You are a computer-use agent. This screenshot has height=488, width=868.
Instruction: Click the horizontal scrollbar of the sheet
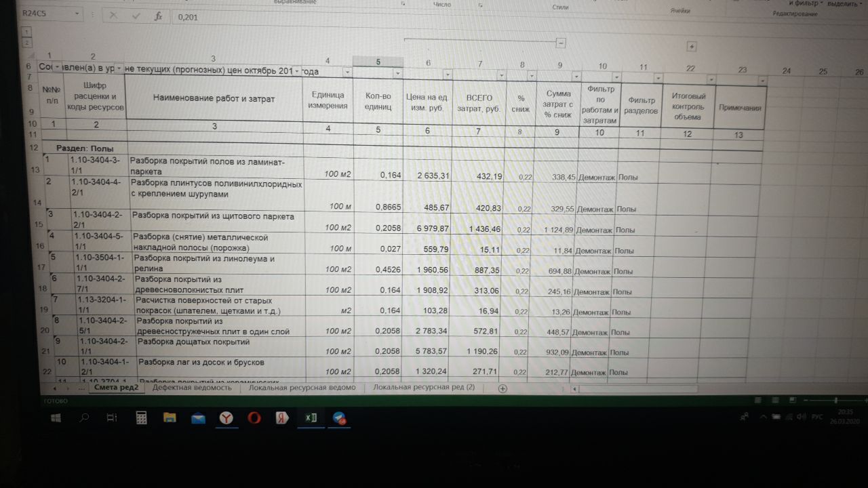point(637,390)
